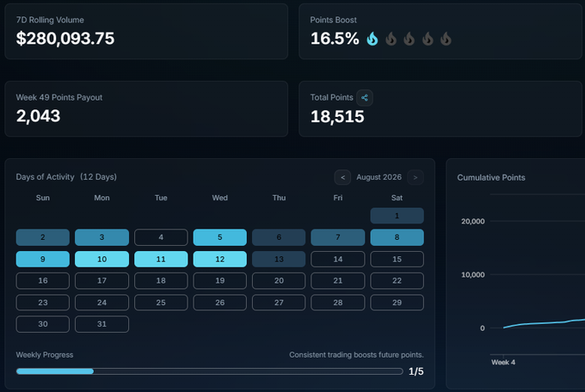Choose day 22 on the calendar

tap(397, 280)
